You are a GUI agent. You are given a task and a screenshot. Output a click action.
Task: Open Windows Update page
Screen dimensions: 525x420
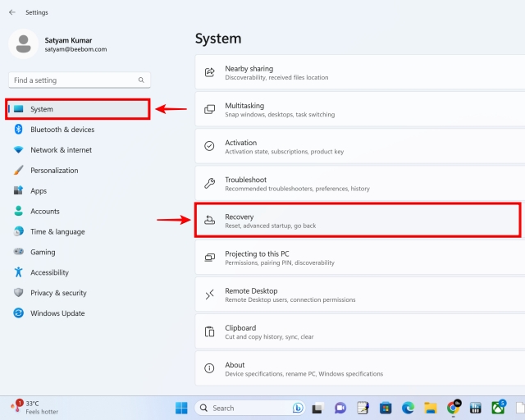click(78, 313)
